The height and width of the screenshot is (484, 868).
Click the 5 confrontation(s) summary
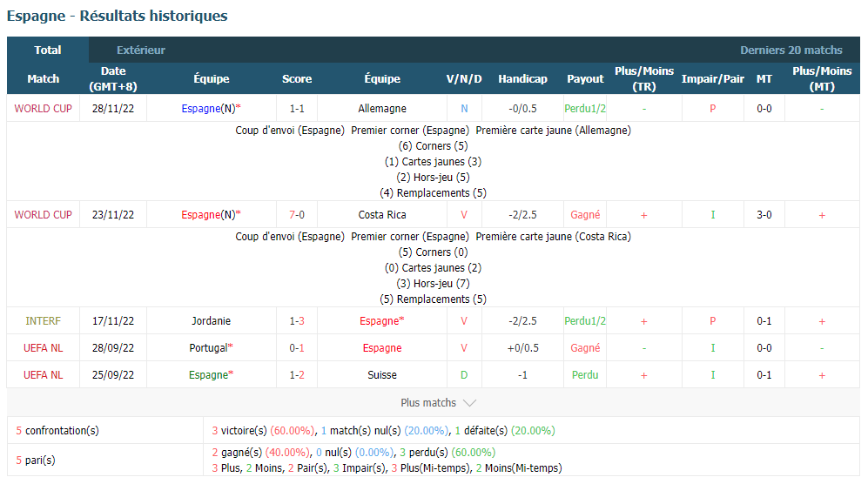click(57, 430)
